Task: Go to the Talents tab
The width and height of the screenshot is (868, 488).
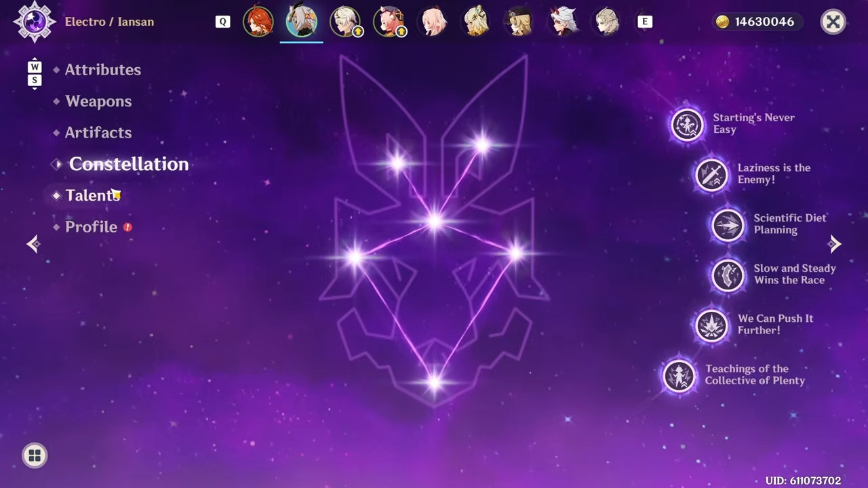Action: pos(92,195)
